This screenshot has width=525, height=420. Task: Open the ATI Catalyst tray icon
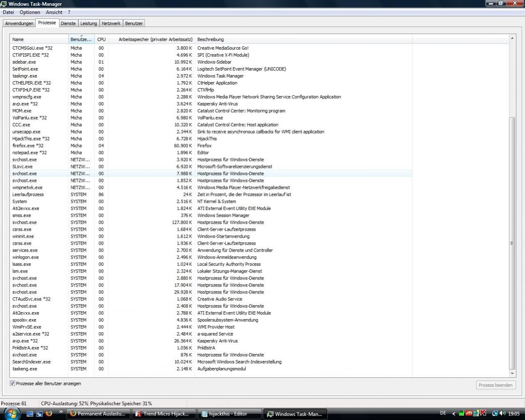(x=468, y=413)
